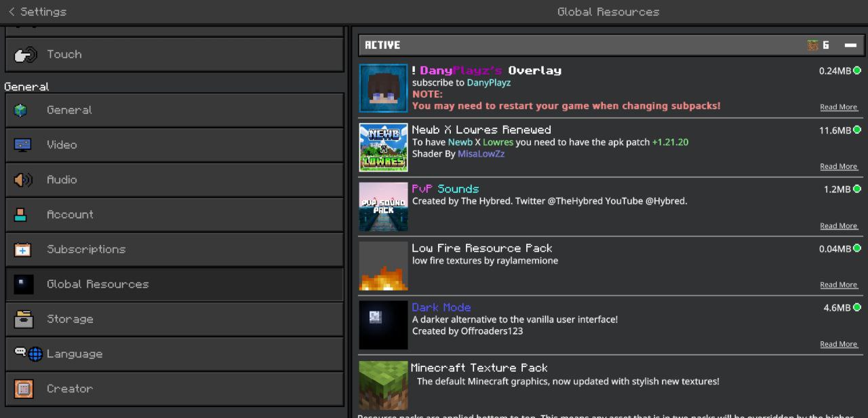Click the 1.2MB size label
The height and width of the screenshot is (418, 868).
(x=837, y=189)
